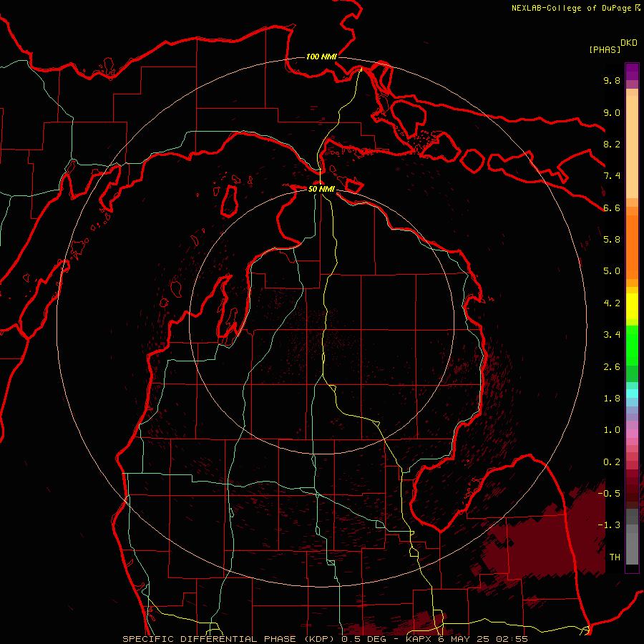Click the gray bottom segment of the color bar
This screenshot has height=644, width=644.
click(x=632, y=548)
